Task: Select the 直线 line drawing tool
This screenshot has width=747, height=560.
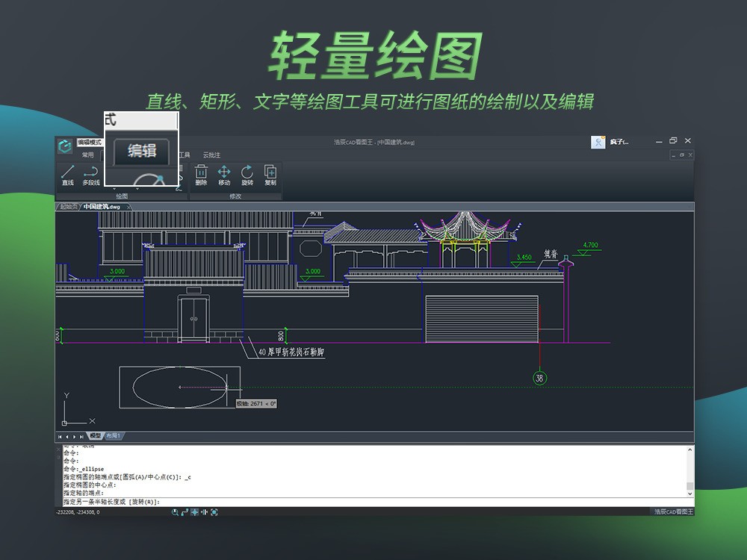Action: (x=67, y=175)
